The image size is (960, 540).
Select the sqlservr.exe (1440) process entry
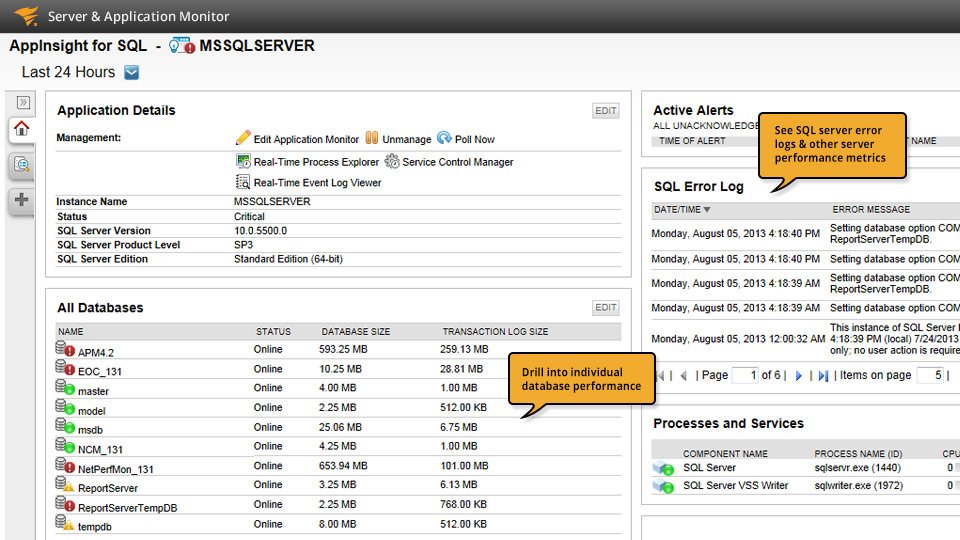point(857,468)
